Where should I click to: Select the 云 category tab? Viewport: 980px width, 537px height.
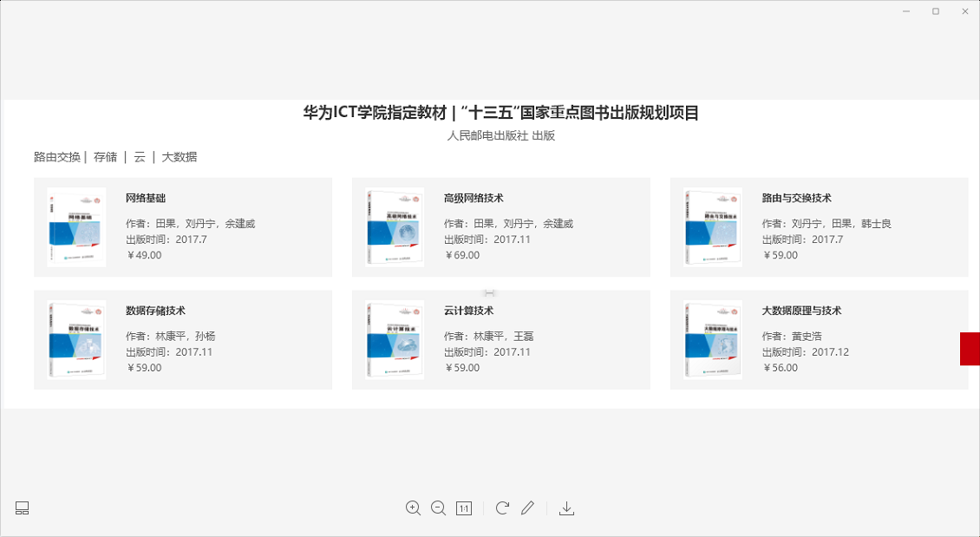(x=140, y=157)
